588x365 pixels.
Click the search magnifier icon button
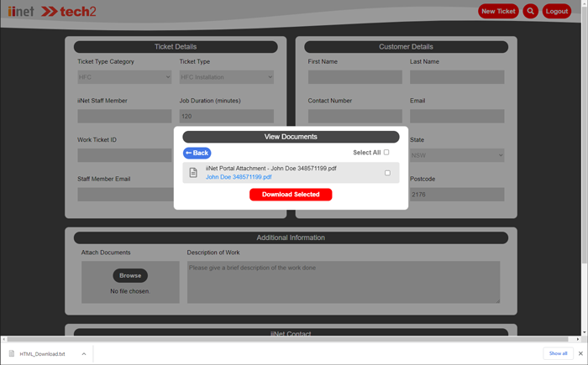(530, 11)
